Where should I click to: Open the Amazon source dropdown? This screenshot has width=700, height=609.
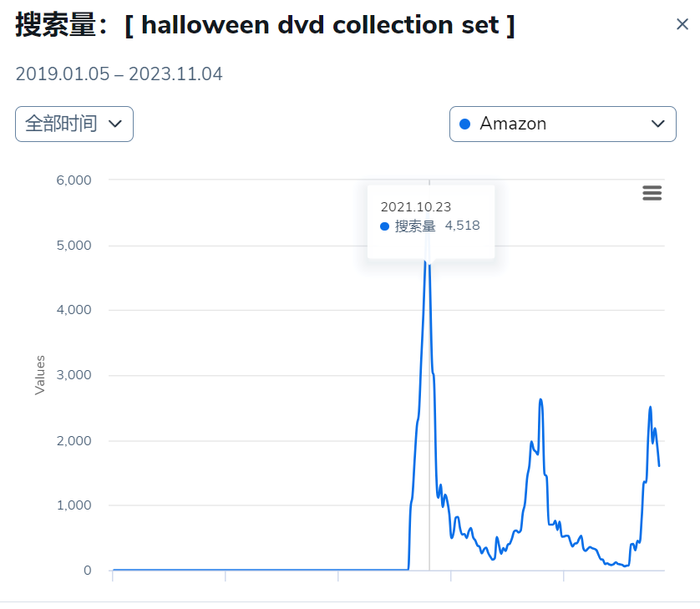(562, 124)
